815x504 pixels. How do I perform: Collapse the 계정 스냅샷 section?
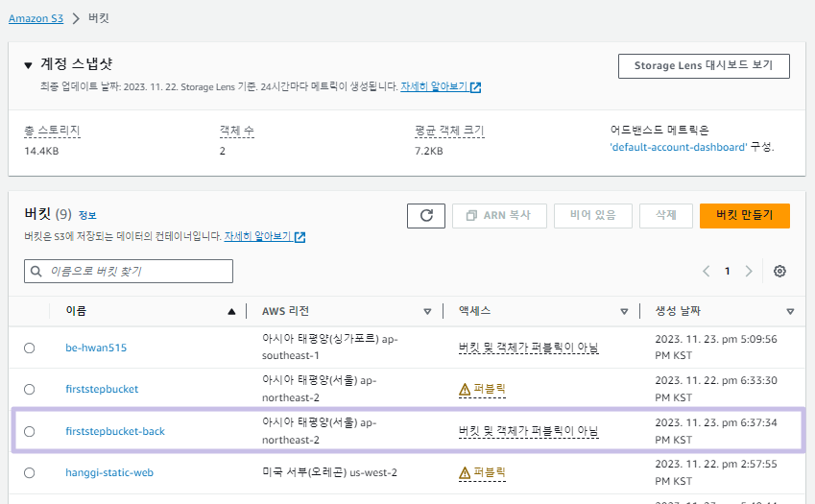coord(28,65)
